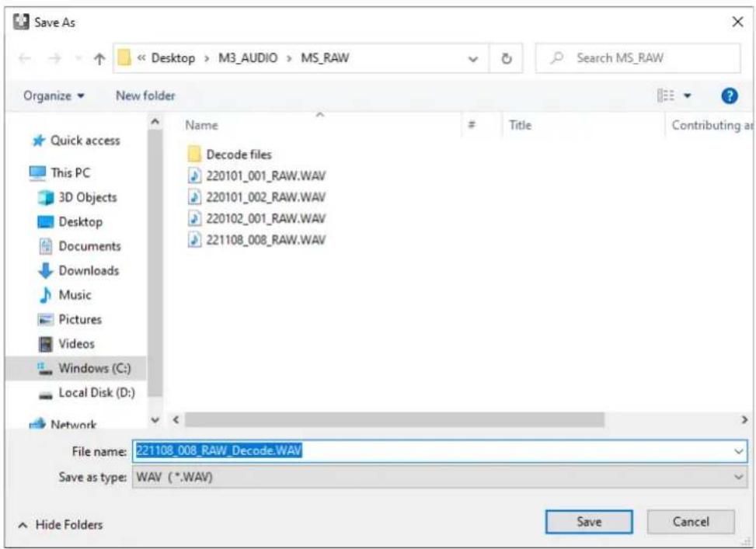756x549 pixels.
Task: Click the This PC monitor icon
Action: 37,173
